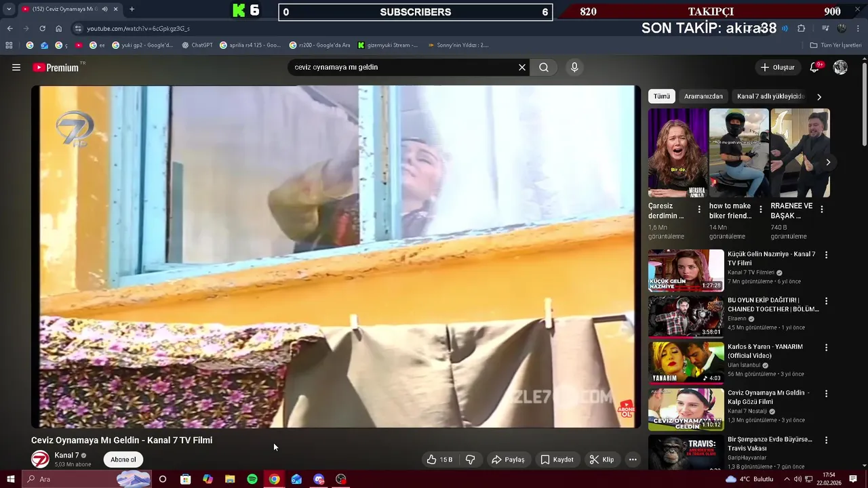868x488 pixels.
Task: Open browser home page icon
Action: 59,28
